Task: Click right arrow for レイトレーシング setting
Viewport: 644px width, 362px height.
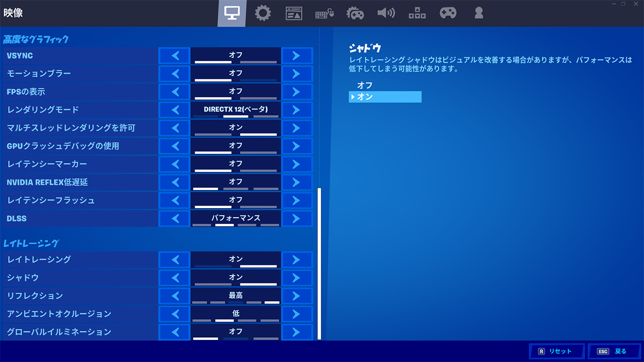Action: click(297, 259)
